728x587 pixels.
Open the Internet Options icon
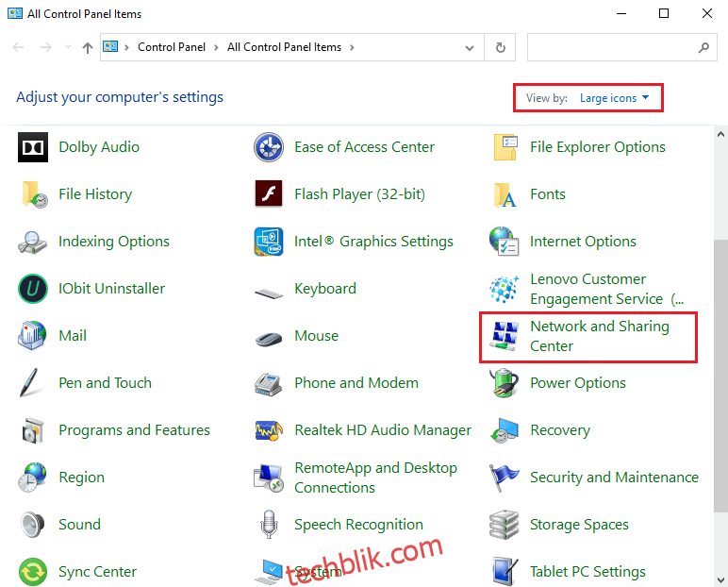click(505, 242)
